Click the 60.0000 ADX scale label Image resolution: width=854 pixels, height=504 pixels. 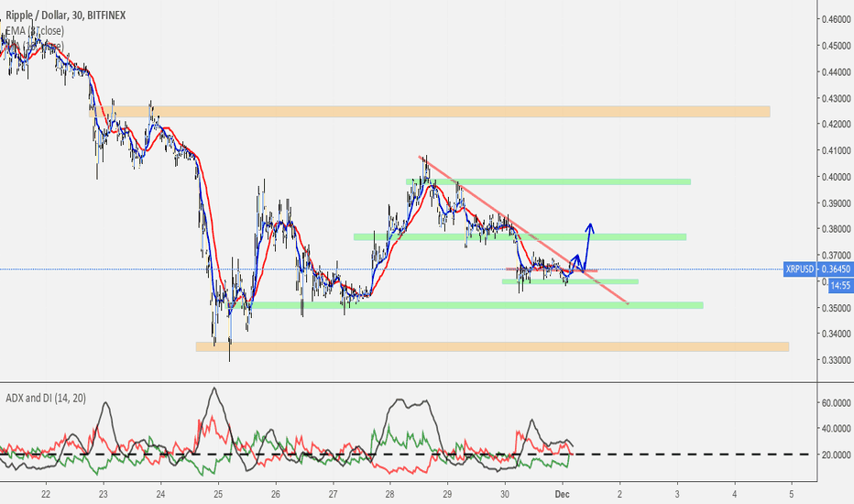[x=836, y=402]
